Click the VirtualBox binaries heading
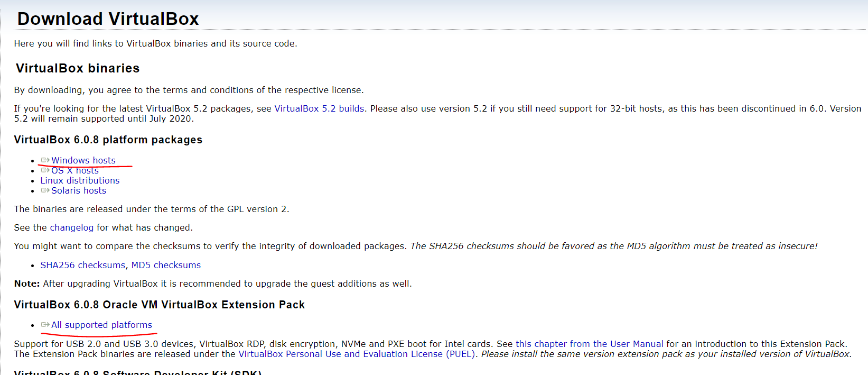Viewport: 868px width, 375px height. [78, 68]
